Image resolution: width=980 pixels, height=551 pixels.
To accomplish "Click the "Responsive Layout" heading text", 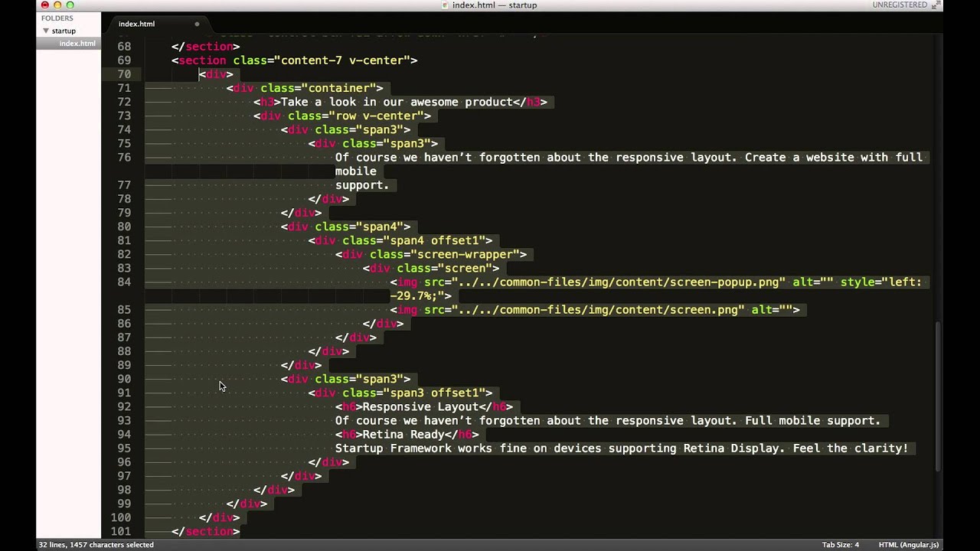I will pyautogui.click(x=420, y=407).
